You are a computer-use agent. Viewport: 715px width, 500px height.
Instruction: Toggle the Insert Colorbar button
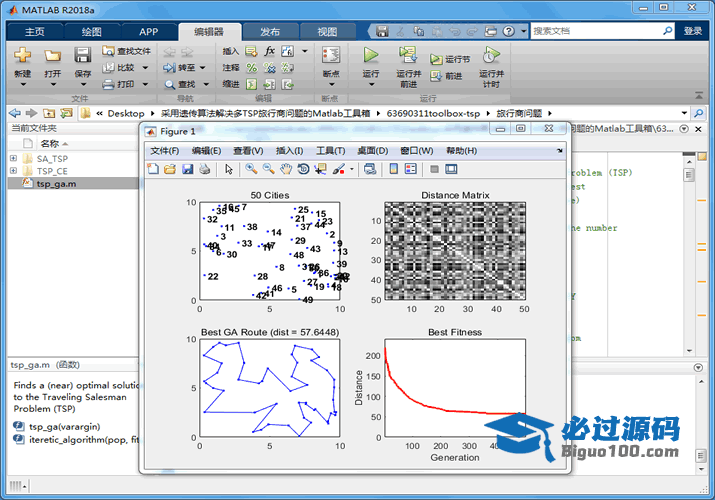[394, 169]
